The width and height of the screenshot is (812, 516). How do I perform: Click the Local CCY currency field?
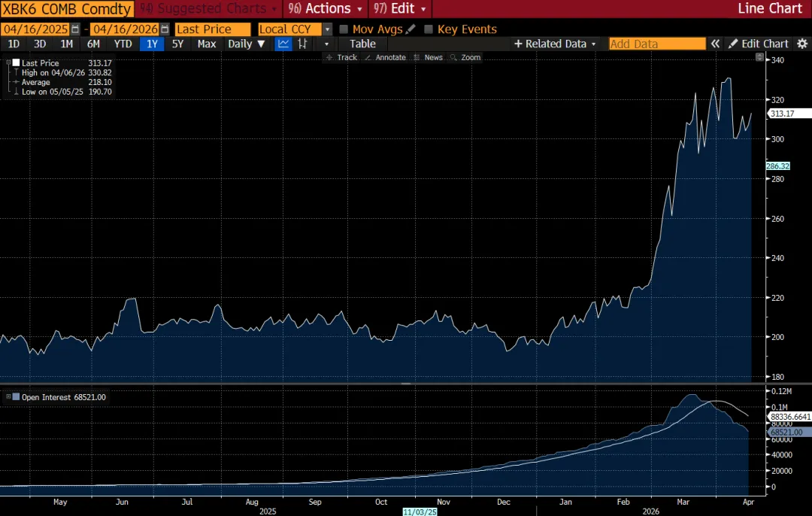coord(289,29)
